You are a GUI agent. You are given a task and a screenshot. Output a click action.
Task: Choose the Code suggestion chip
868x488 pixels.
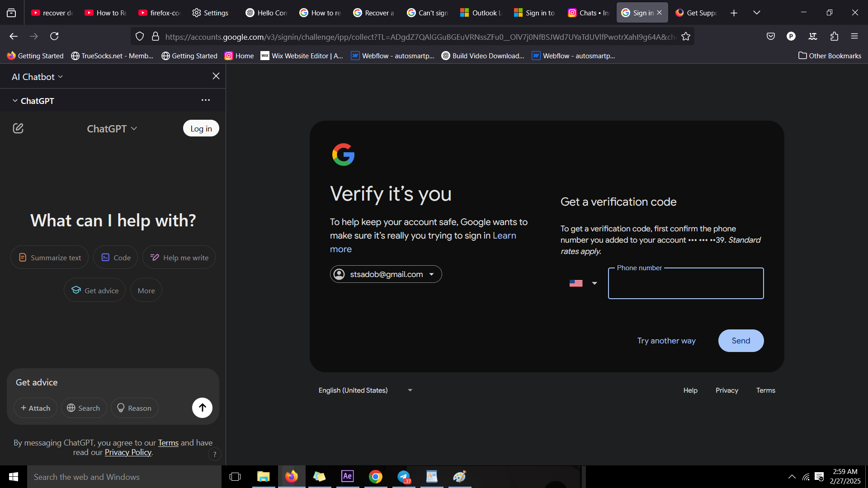115,257
